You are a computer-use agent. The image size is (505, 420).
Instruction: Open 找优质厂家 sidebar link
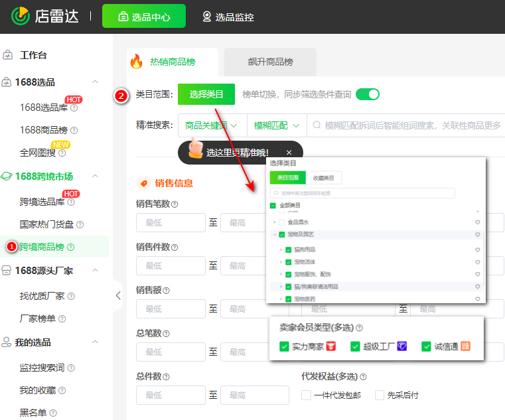pyautogui.click(x=42, y=296)
